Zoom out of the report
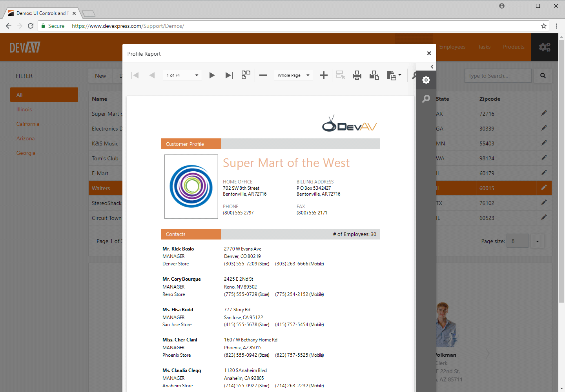The image size is (565, 392). [263, 75]
